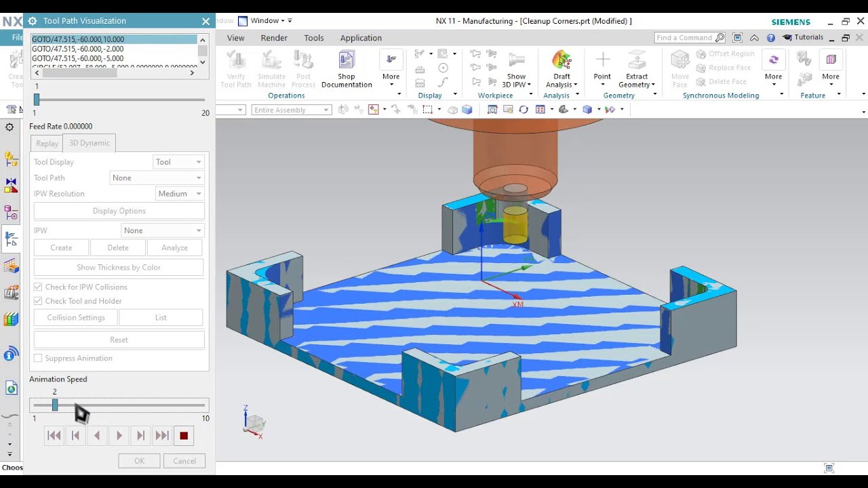Open the Application ribbon tab
868x488 pixels.
pyautogui.click(x=361, y=38)
